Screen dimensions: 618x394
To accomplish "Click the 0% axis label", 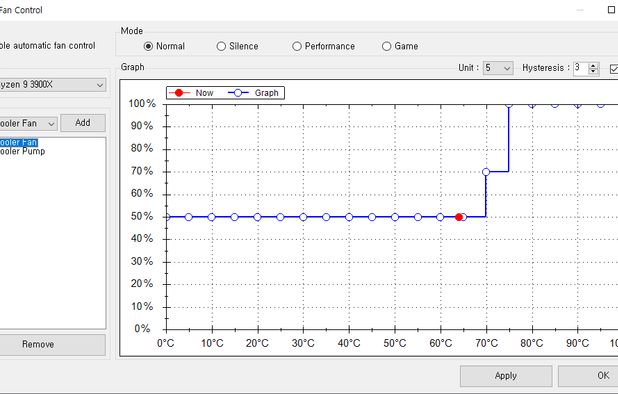I will [142, 329].
